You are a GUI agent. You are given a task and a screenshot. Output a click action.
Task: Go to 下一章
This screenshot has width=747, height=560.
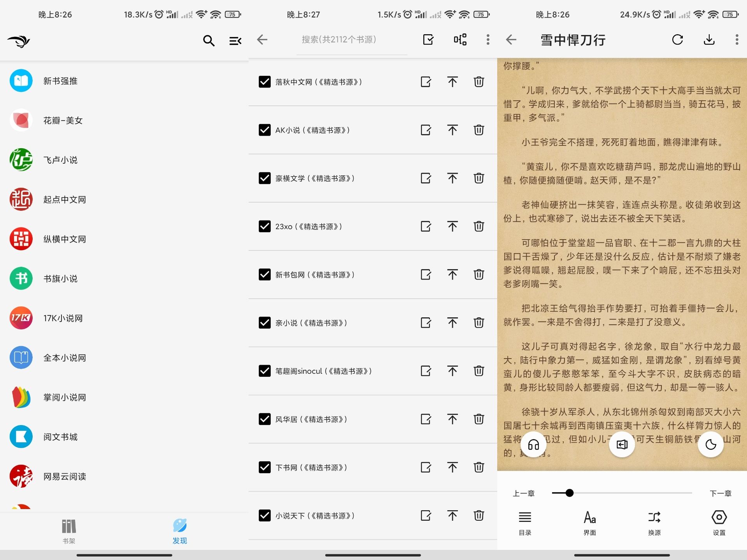click(x=721, y=493)
